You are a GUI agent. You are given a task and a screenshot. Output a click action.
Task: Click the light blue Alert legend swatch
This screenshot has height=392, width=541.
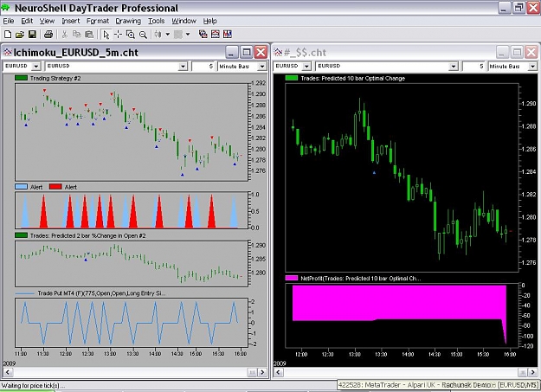tap(21, 187)
